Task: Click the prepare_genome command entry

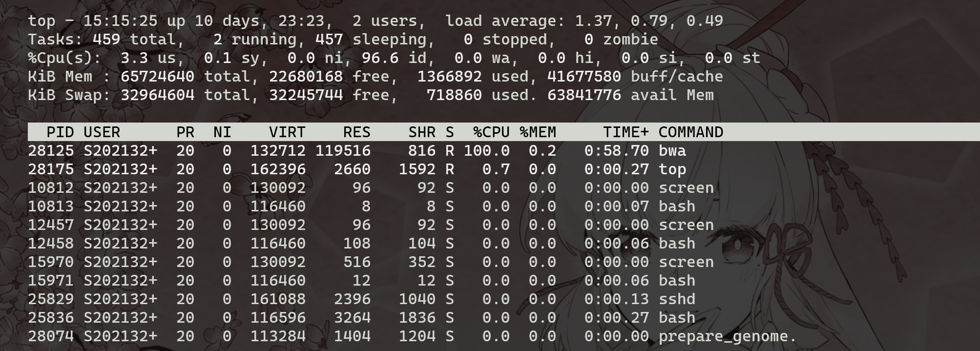Action: click(727, 336)
